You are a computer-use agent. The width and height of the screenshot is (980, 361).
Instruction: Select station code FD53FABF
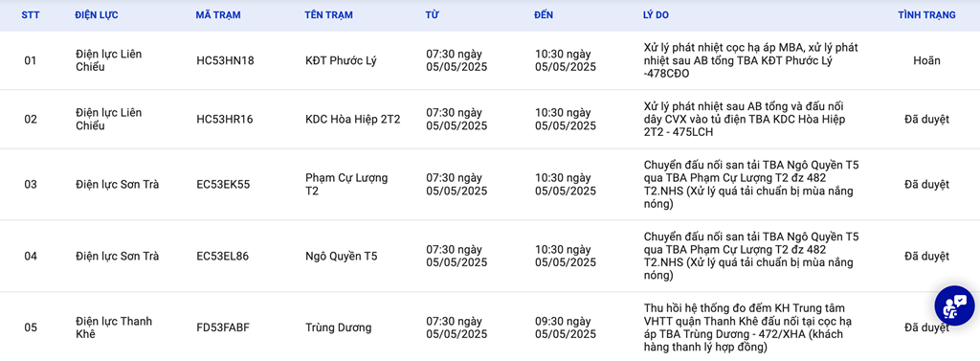223,327
